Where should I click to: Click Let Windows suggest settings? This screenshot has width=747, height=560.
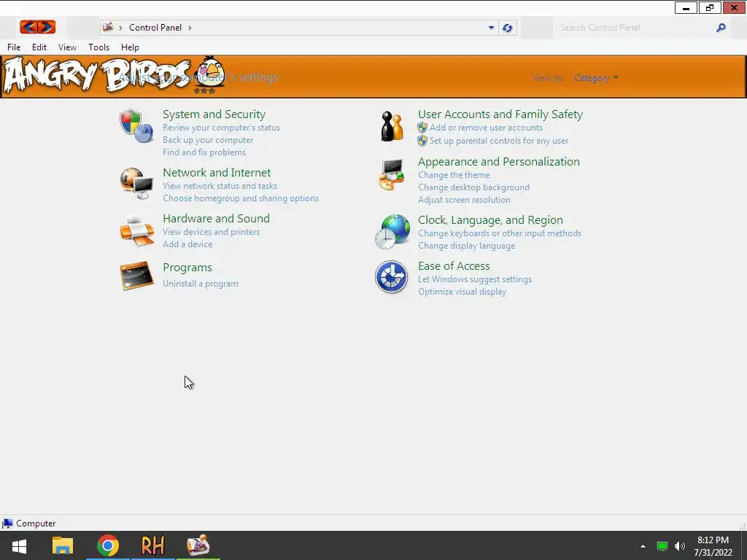point(474,279)
